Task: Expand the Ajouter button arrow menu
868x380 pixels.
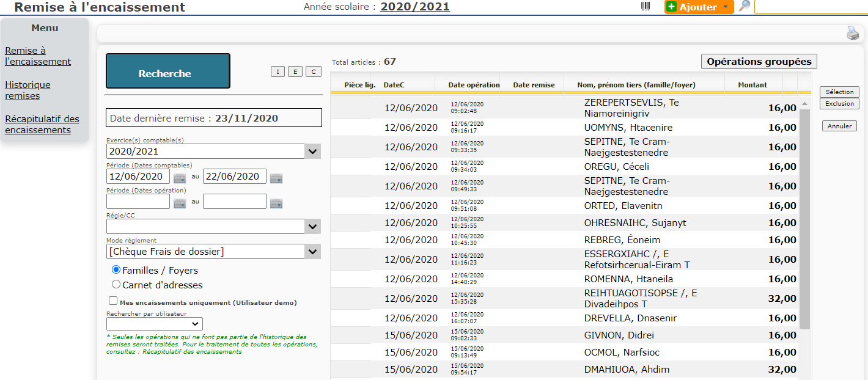Action: 726,7
